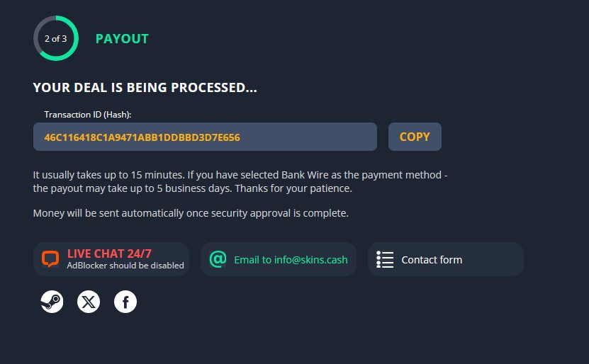589x364 pixels.
Task: Select the transaction hash field
Action: coord(205,137)
